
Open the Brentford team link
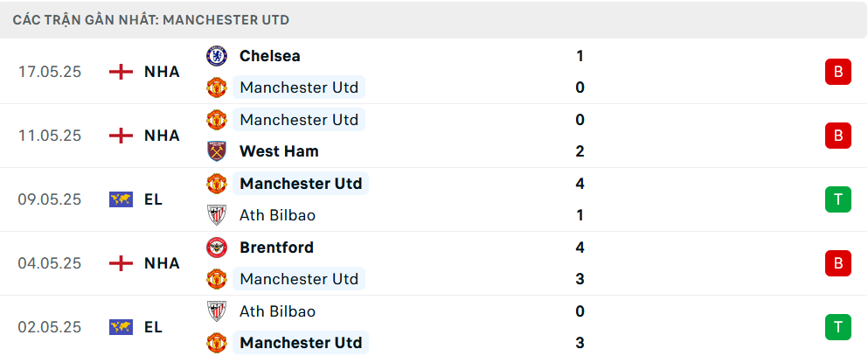[x=276, y=247]
